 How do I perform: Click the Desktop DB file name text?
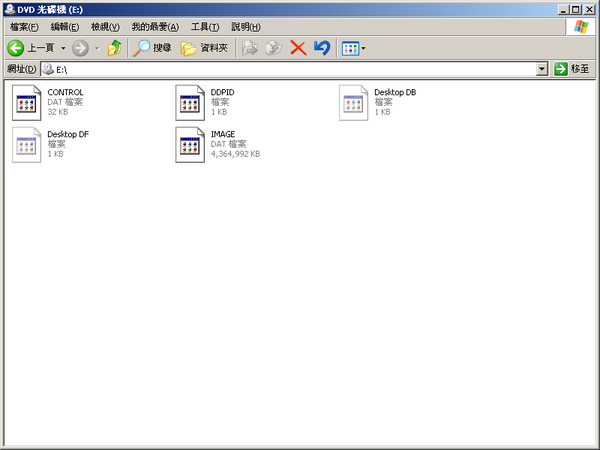click(395, 92)
